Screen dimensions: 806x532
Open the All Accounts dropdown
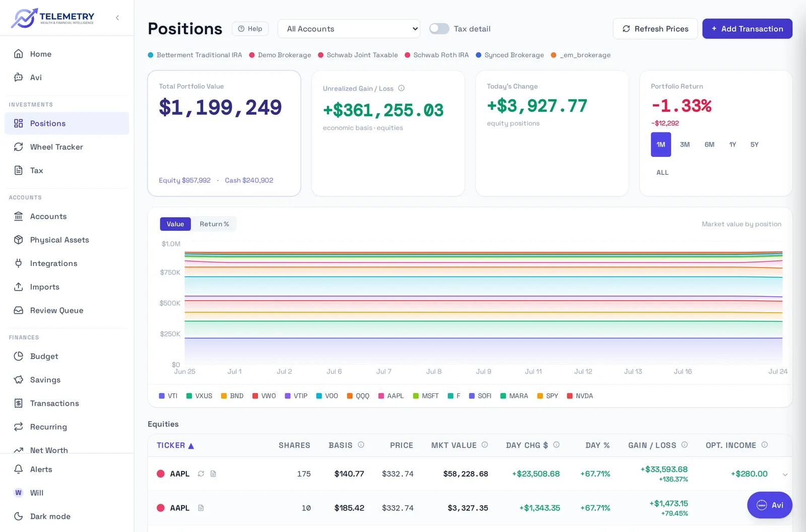coord(349,29)
